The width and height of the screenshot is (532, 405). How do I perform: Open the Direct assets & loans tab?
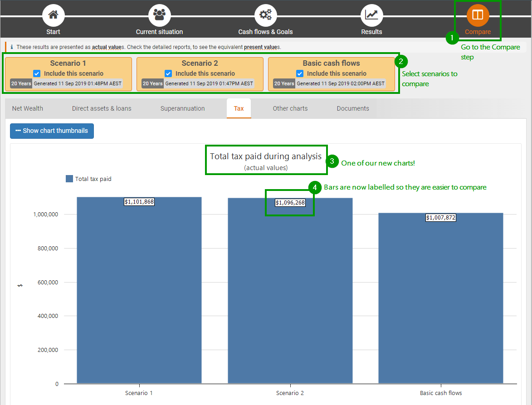coord(102,108)
